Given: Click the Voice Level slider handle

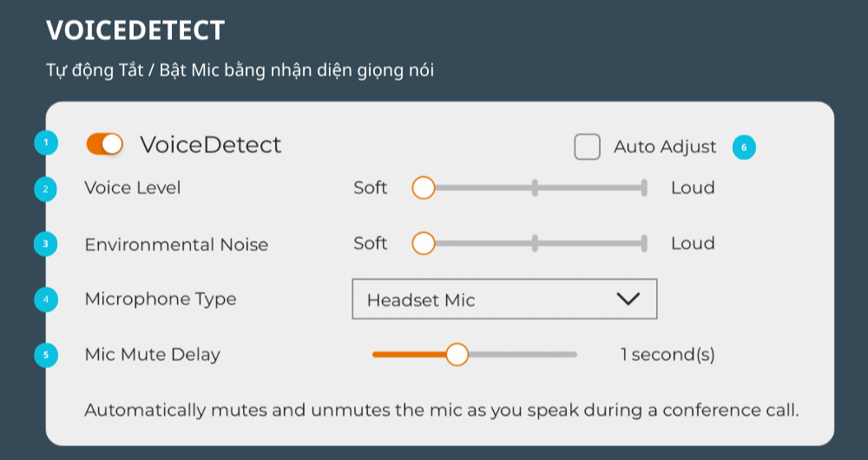Looking at the screenshot, I should [x=424, y=187].
